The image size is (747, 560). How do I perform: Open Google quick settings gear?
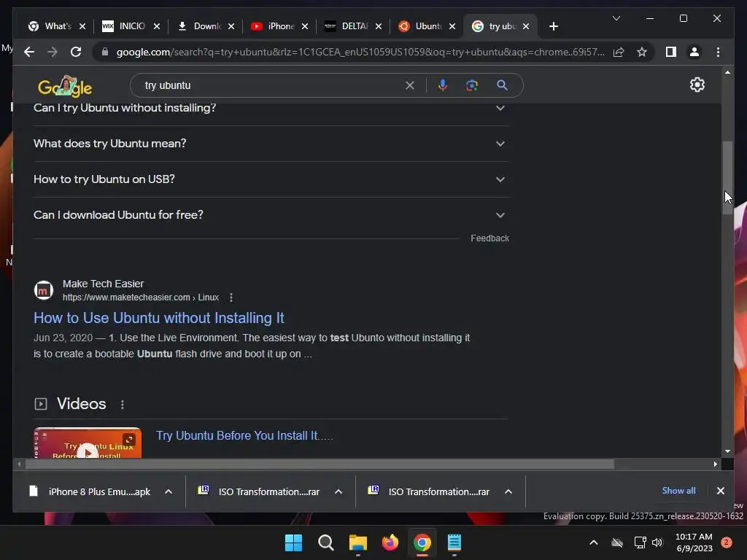(697, 85)
